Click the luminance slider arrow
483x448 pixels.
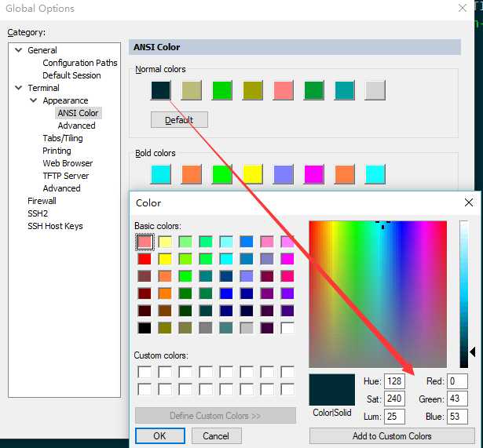coord(473,352)
